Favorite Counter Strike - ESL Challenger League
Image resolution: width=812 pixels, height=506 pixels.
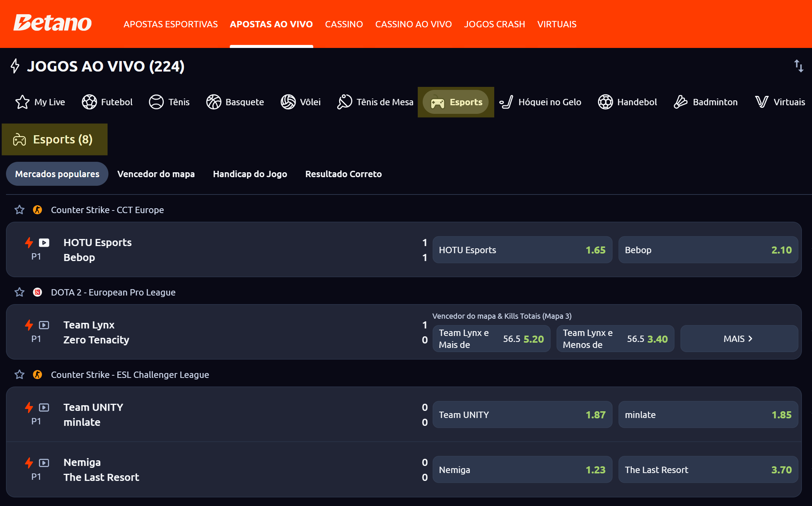(x=19, y=375)
